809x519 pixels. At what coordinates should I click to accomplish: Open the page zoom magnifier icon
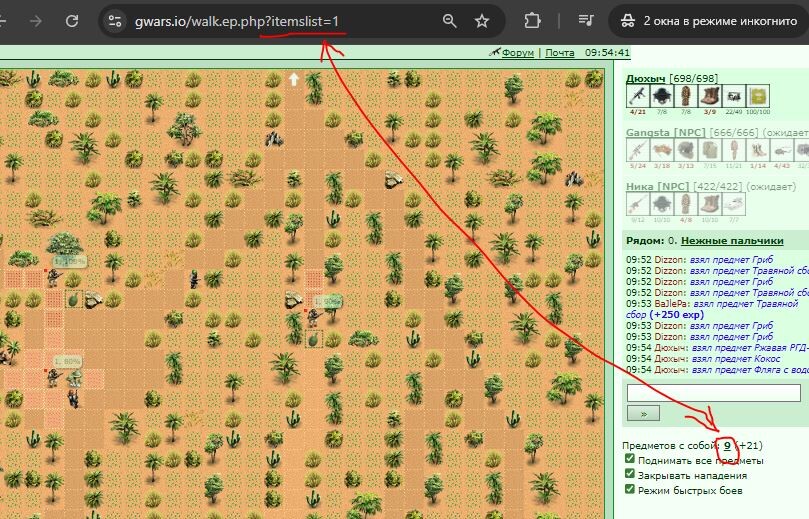[x=449, y=21]
